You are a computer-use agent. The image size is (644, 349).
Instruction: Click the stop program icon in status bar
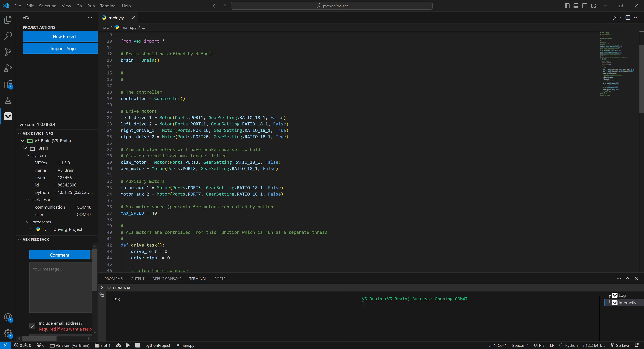pyautogui.click(x=138, y=345)
